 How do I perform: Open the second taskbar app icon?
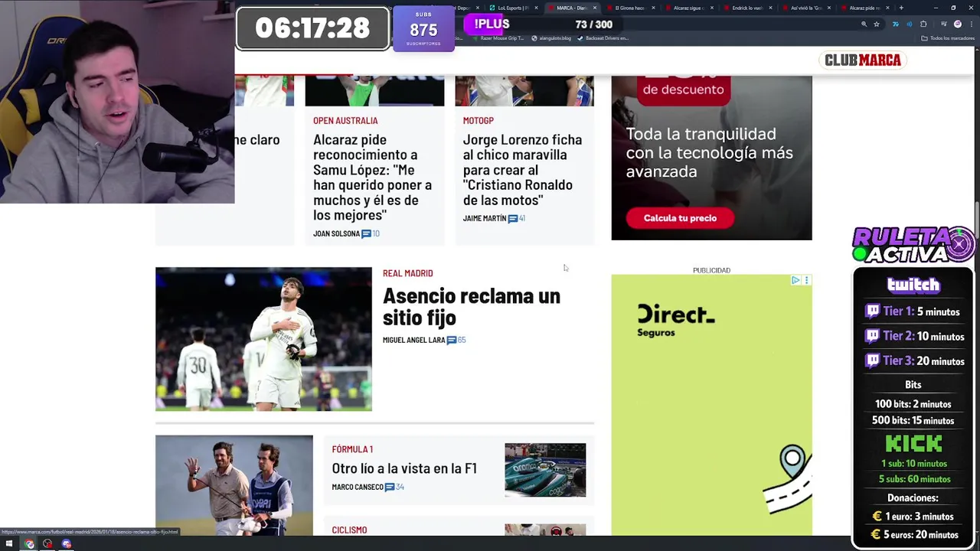(x=47, y=544)
